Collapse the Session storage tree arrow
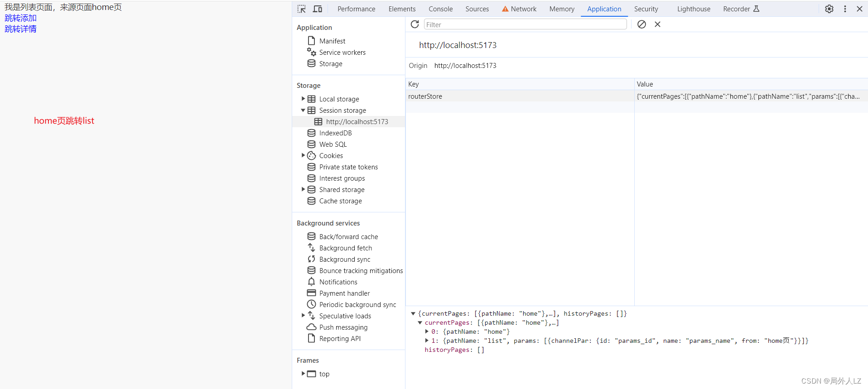868x389 pixels. [303, 110]
